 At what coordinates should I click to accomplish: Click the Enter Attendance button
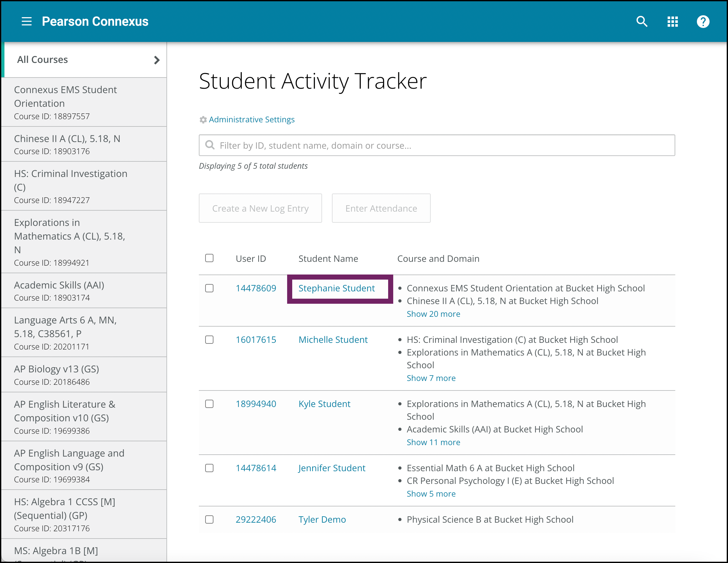[381, 208]
